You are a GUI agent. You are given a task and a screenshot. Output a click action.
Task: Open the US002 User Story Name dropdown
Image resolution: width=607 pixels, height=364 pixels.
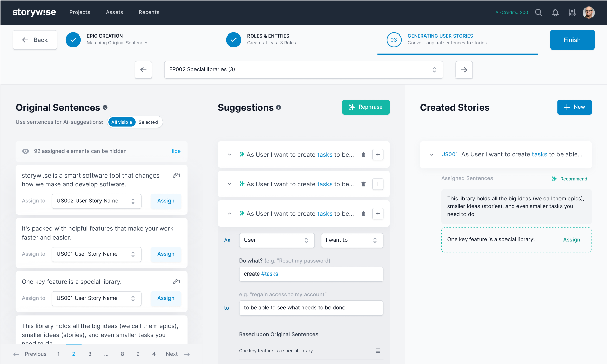[x=96, y=201]
